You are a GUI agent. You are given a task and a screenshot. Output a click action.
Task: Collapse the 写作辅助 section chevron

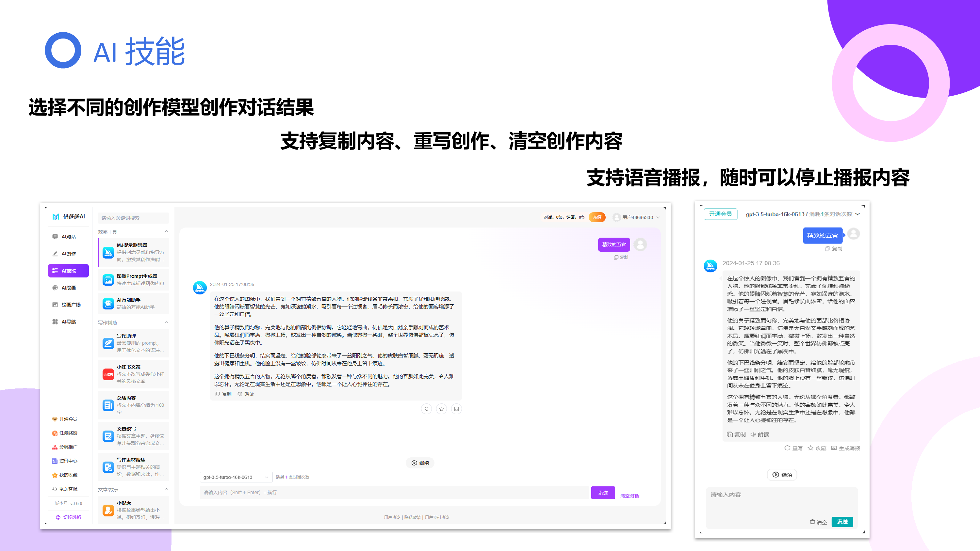pos(166,323)
